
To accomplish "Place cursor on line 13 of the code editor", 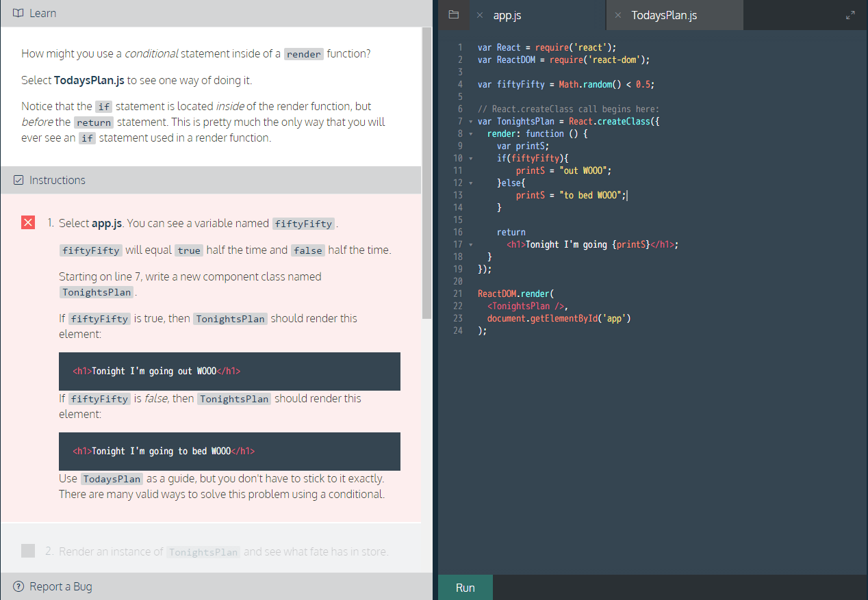I will click(x=582, y=195).
